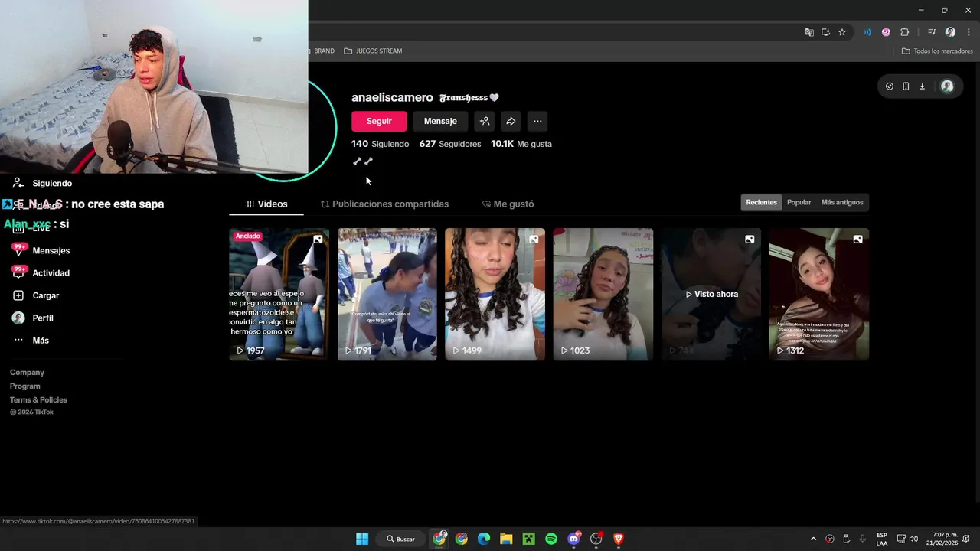
Task: Open the BRAND bookmarks folder
Action: click(320, 51)
